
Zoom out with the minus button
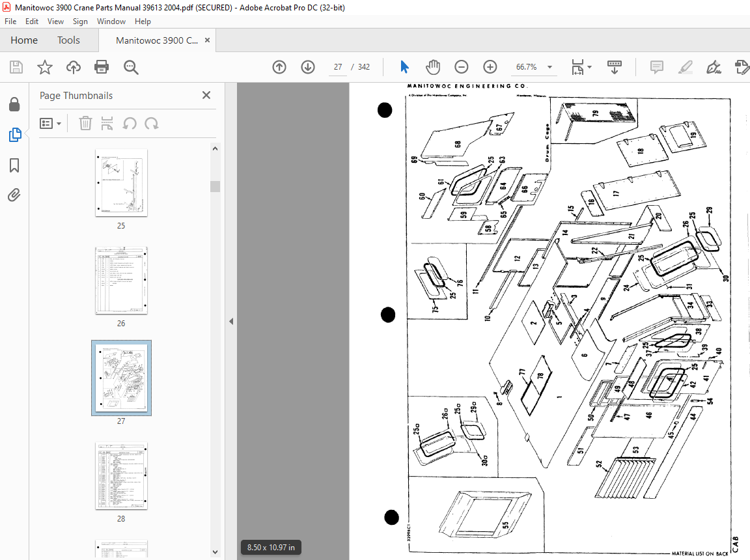pyautogui.click(x=462, y=67)
